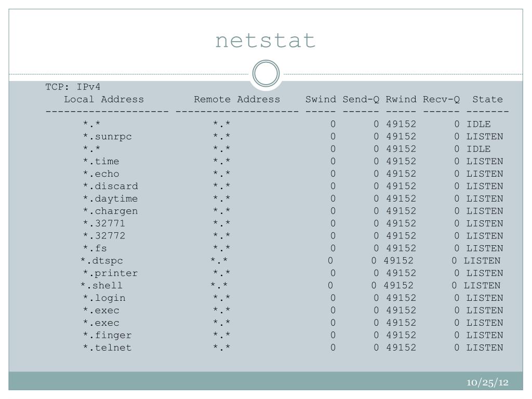Select the '*.time' local address entry
Image resolution: width=532 pixels, height=399 pixels.
(101, 162)
